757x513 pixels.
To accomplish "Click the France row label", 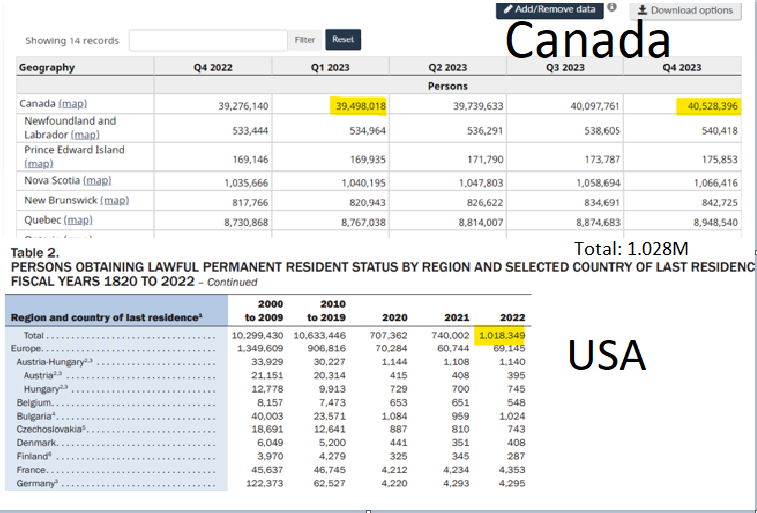I will click(x=31, y=470).
